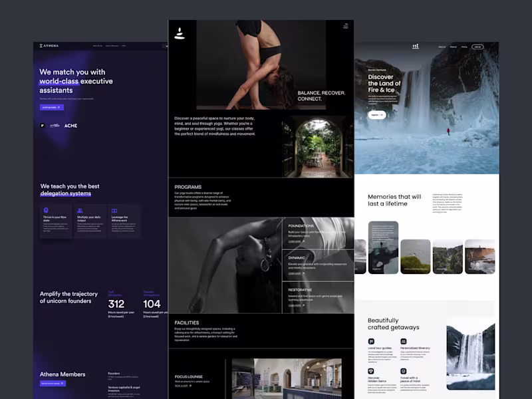
Task: Click the Nordic Ventures mountain logo
Action: tap(416, 47)
